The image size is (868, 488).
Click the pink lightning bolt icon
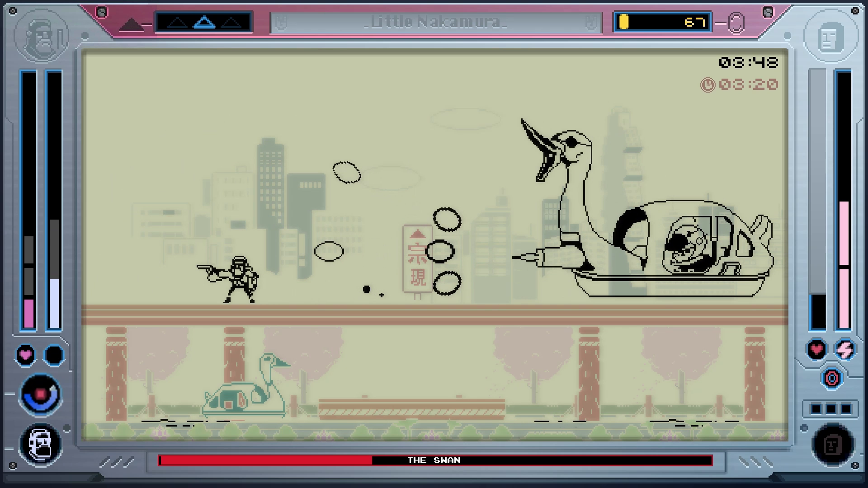point(845,349)
